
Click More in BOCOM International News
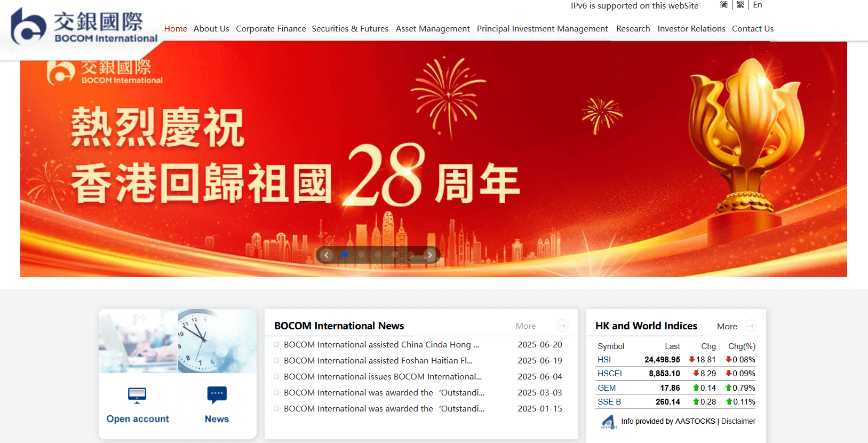click(x=525, y=326)
